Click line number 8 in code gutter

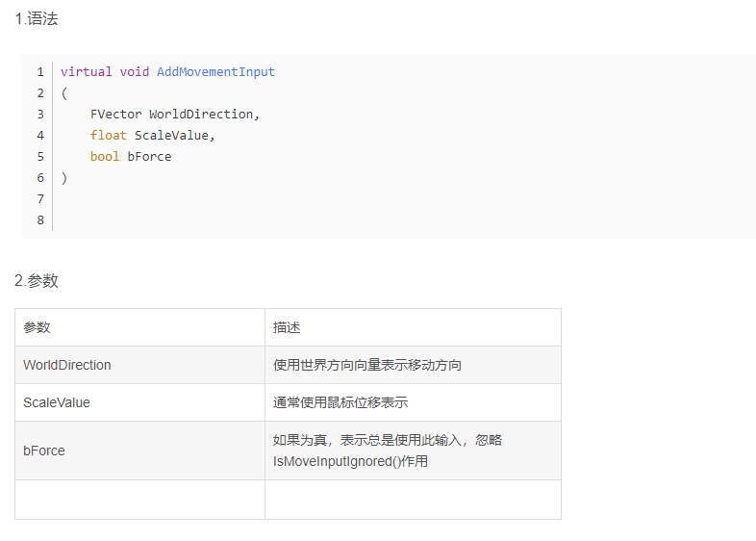tap(40, 220)
